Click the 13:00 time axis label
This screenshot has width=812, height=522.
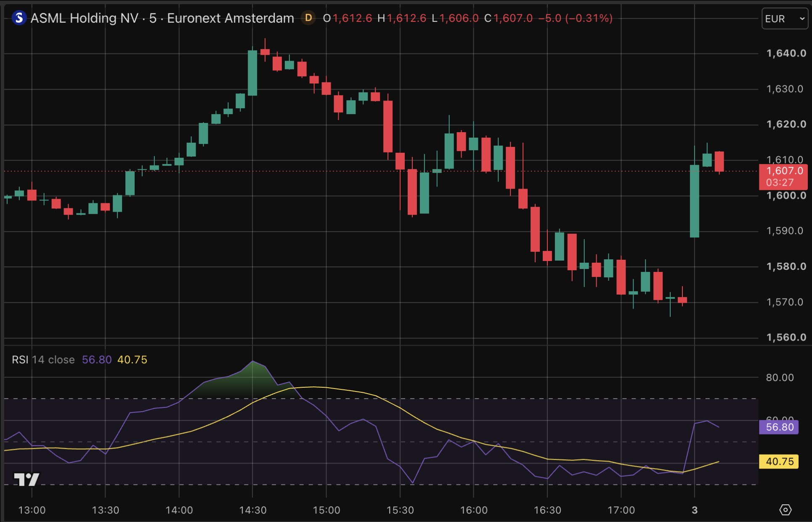(32, 510)
